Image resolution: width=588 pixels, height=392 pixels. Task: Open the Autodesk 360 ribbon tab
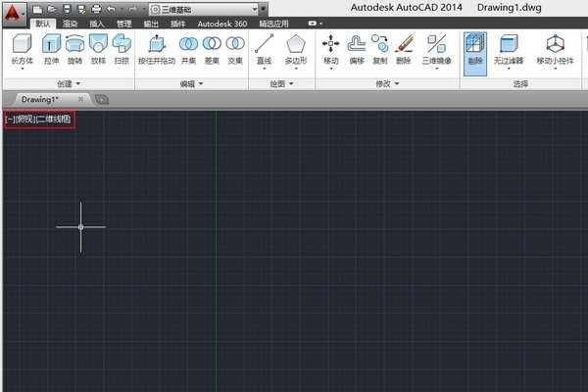(222, 24)
